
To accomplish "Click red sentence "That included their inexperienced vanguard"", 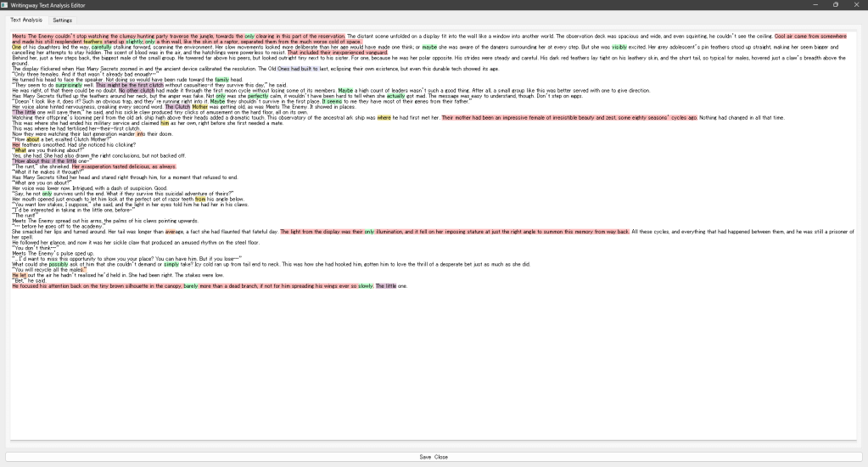I will [x=337, y=53].
